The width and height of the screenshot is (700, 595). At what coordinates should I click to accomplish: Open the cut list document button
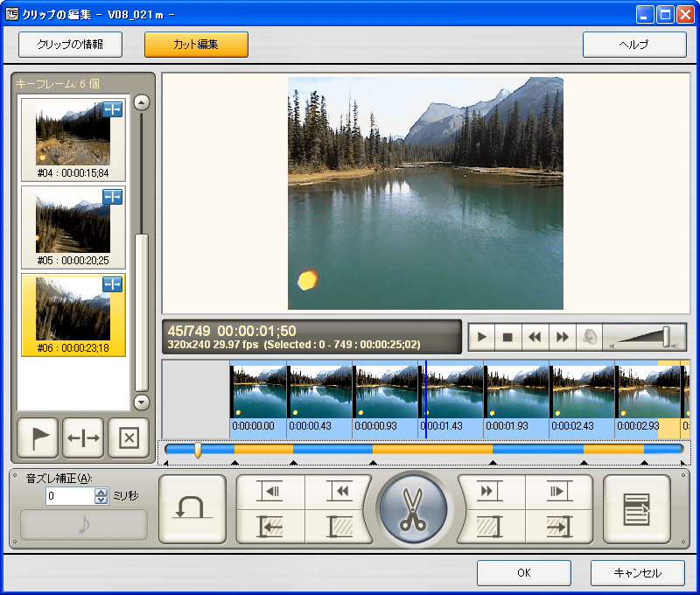[x=637, y=509]
